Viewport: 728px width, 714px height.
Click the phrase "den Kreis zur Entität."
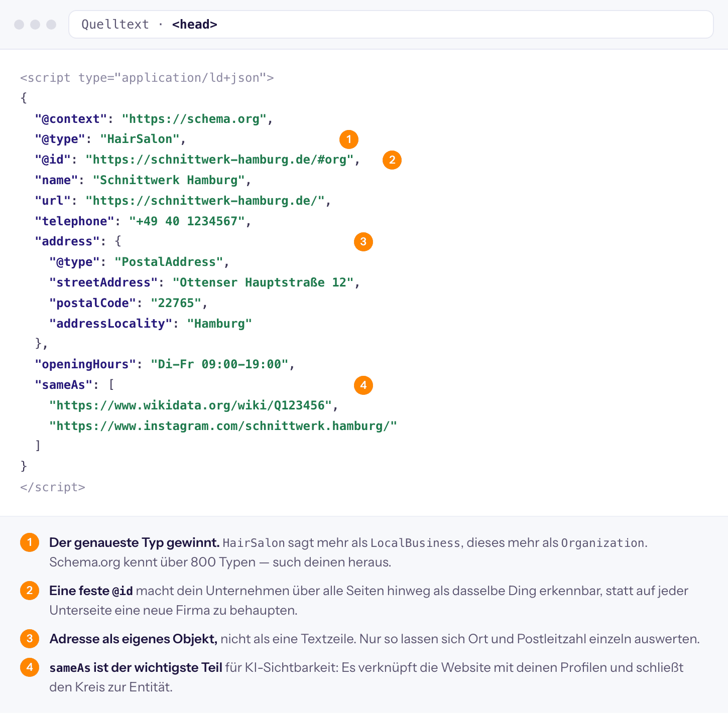click(111, 687)
